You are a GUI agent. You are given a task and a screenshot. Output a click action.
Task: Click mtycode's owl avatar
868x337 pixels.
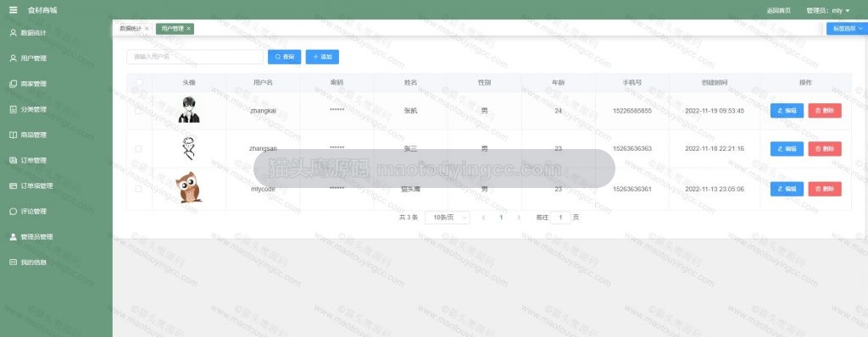(x=189, y=188)
